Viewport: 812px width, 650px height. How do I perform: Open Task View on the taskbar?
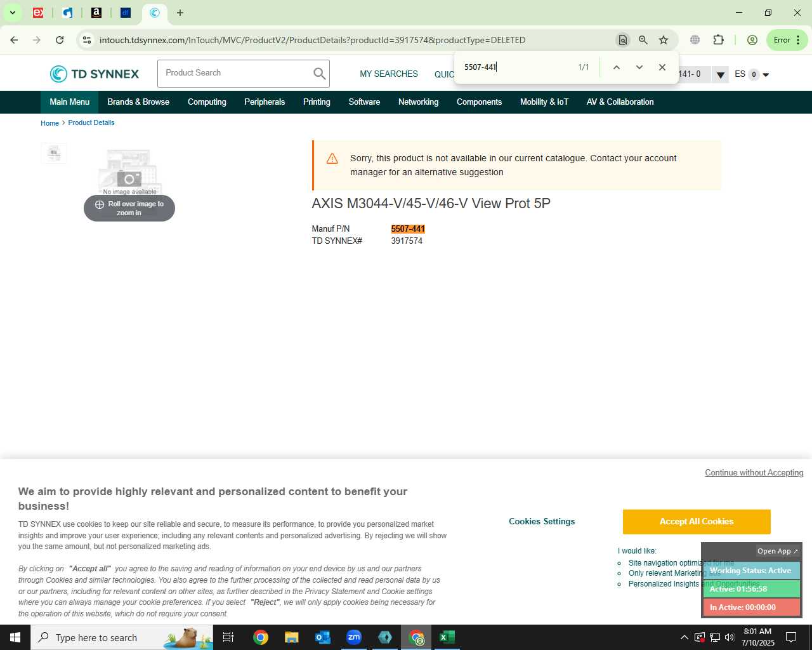[228, 637]
